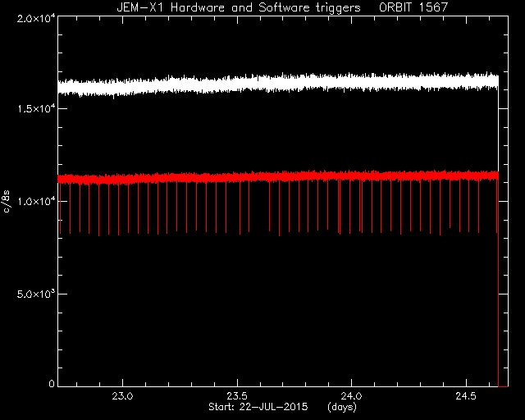The image size is (525, 420).
Task: Click the plot title 'JEM-X1 Hardware and Software triggers'
Action: 239,7
